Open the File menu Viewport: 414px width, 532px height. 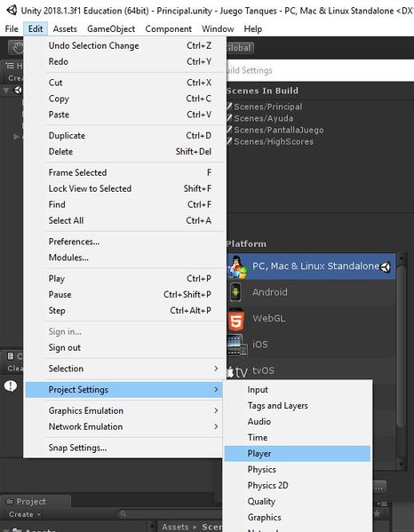12,28
